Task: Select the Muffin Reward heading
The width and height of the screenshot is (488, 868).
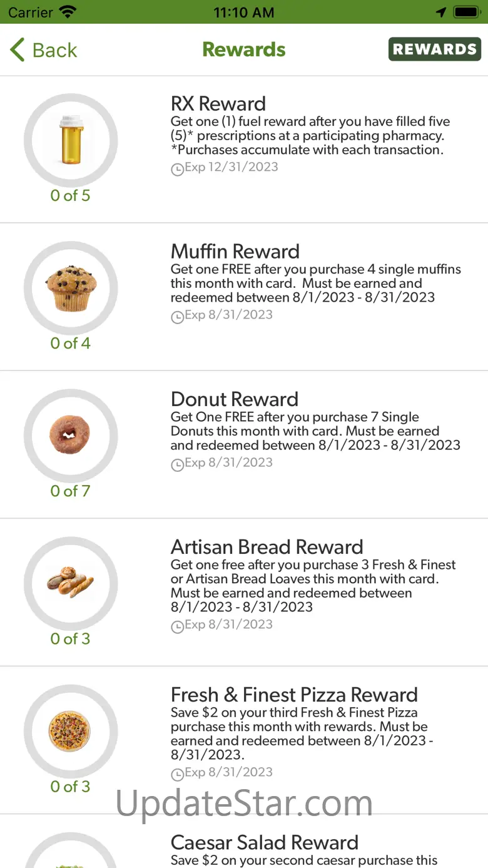Action: pos(235,251)
